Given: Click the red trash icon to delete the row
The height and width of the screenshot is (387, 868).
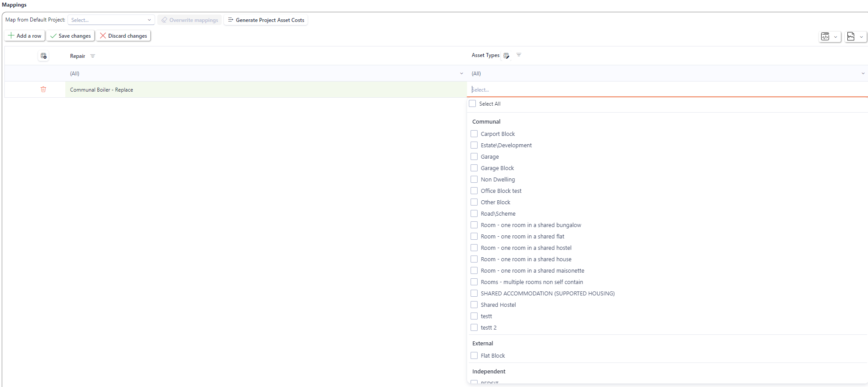Looking at the screenshot, I should tap(43, 89).
